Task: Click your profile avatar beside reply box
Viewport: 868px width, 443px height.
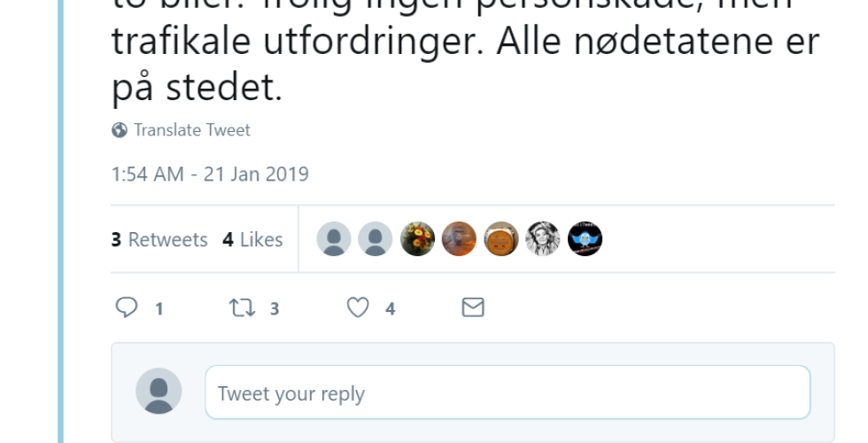Action: pos(159,392)
